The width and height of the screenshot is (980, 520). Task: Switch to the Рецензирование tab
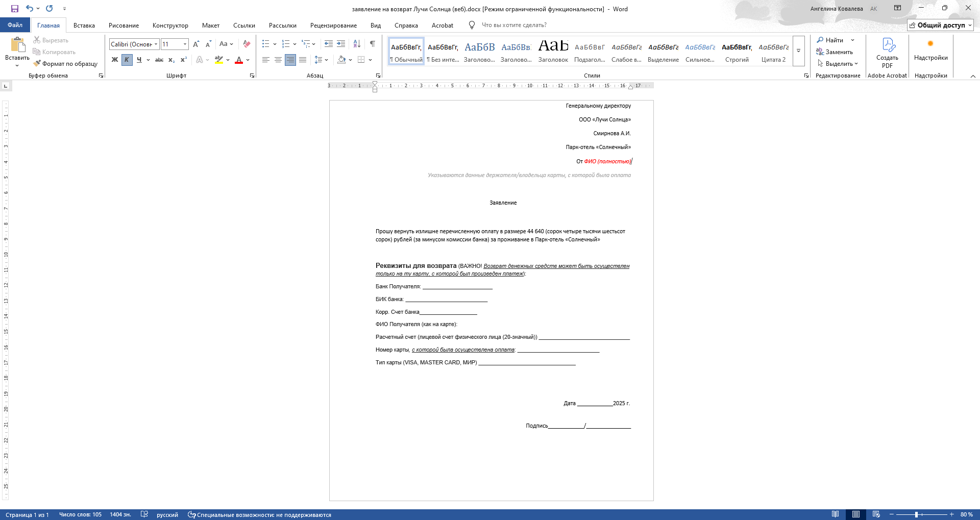click(x=333, y=26)
